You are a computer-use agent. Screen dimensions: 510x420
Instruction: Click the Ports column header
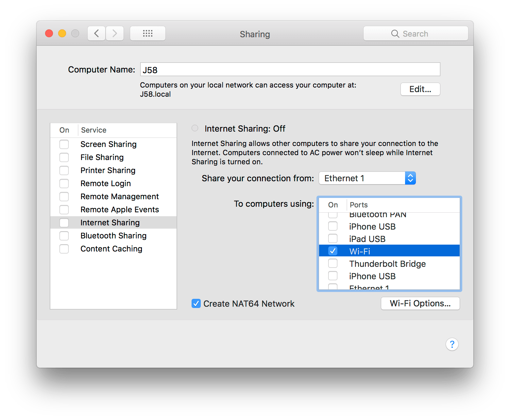click(x=403, y=205)
